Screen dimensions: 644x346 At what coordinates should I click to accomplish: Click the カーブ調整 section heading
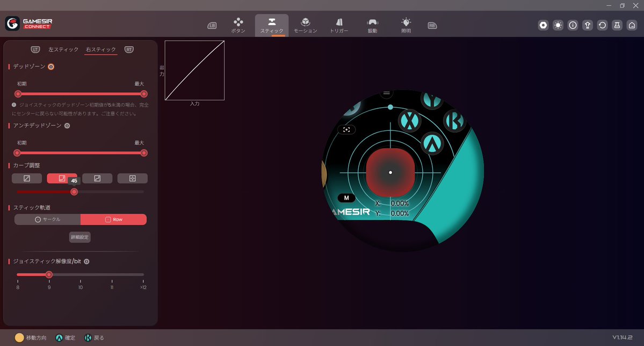(26, 165)
